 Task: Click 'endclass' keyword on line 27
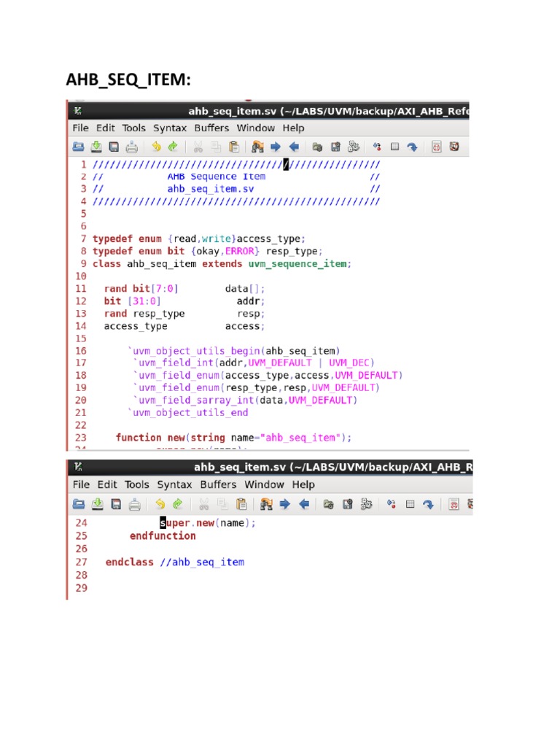(x=130, y=562)
